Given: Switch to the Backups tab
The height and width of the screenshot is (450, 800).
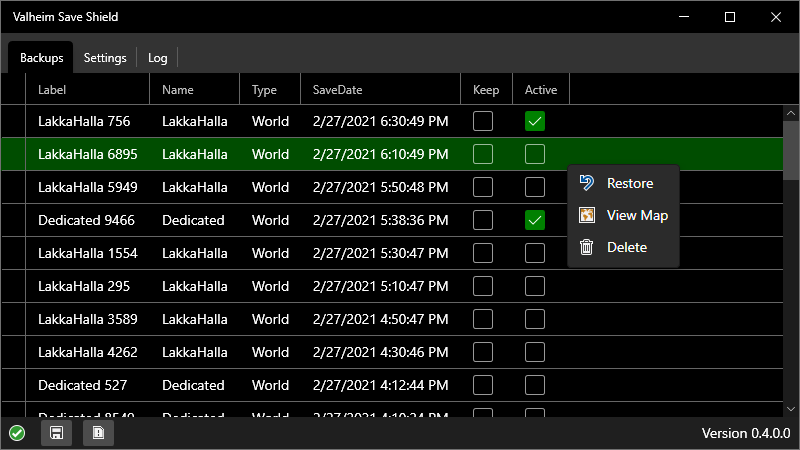Looking at the screenshot, I should click(x=41, y=58).
